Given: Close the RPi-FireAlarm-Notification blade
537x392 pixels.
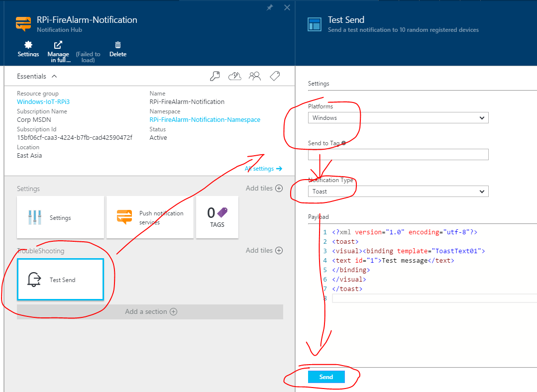Looking at the screenshot, I should coord(287,7).
